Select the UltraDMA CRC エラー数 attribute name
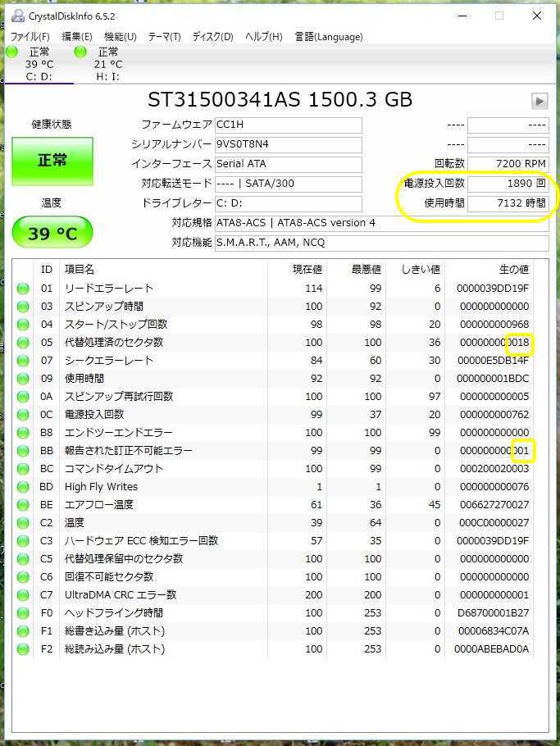560x746 pixels. [x=121, y=595]
